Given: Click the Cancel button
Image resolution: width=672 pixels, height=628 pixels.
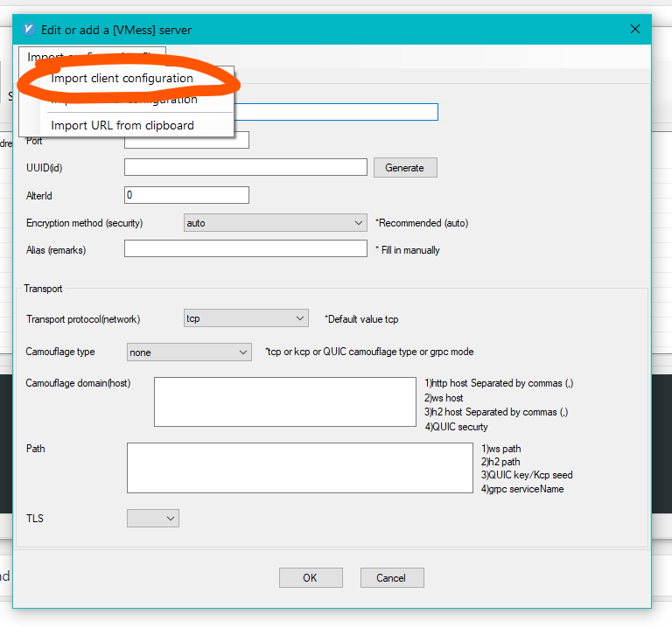Looking at the screenshot, I should point(392,578).
